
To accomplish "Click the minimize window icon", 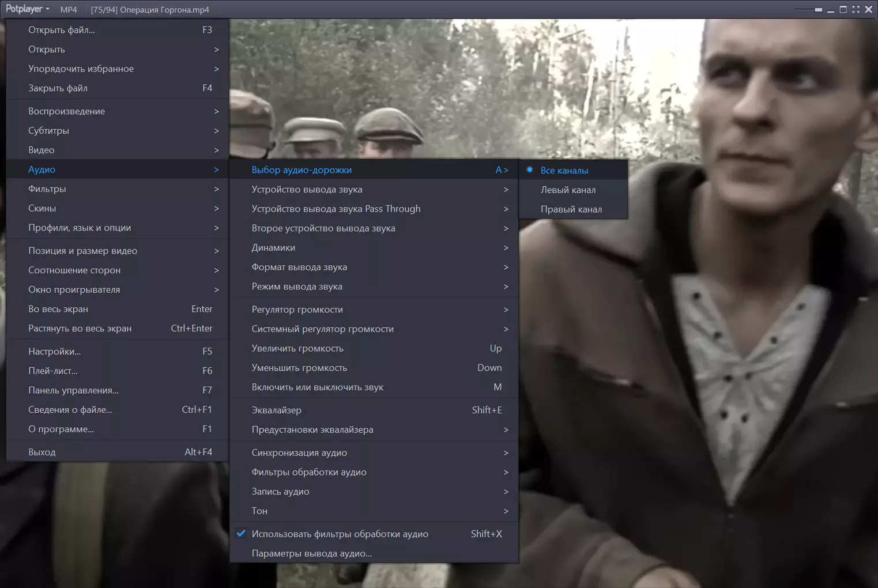I will point(831,10).
